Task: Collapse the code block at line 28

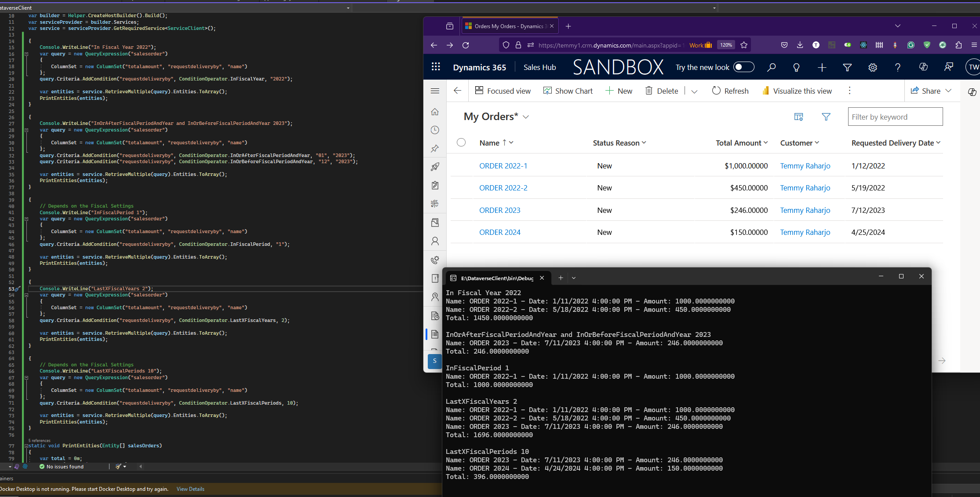Action: (26, 130)
